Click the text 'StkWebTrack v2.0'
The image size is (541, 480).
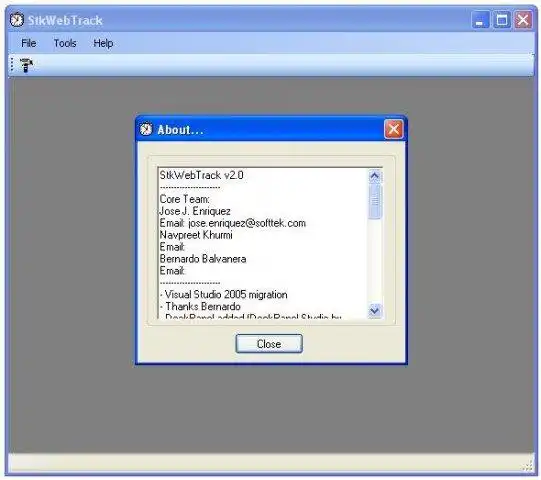pos(201,175)
